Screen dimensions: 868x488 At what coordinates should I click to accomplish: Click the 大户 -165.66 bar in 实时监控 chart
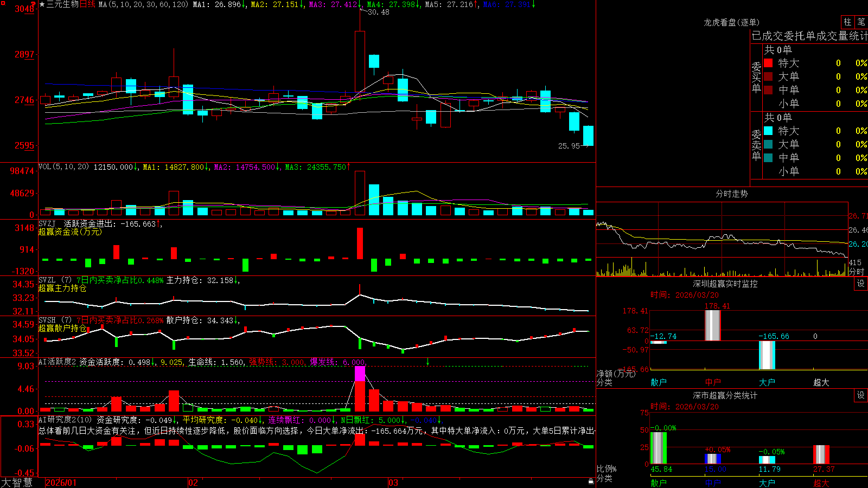[x=767, y=356]
